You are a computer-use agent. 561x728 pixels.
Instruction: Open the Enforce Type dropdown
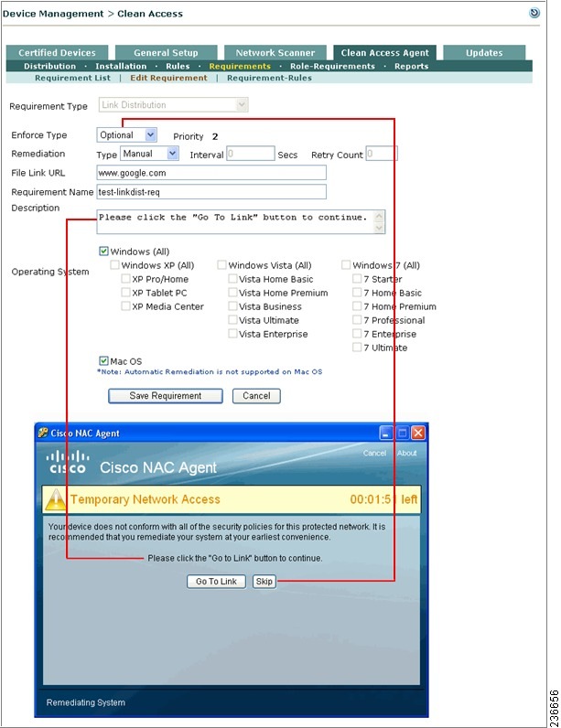pyautogui.click(x=127, y=135)
